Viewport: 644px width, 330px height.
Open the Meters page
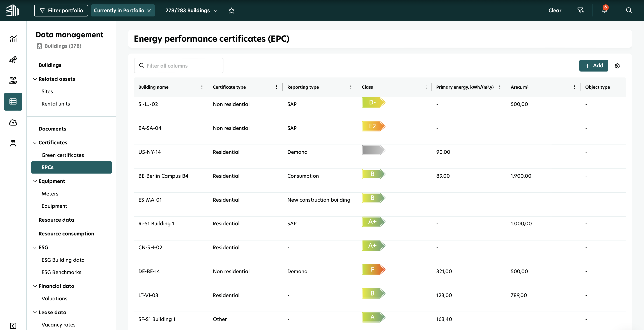pyautogui.click(x=50, y=194)
